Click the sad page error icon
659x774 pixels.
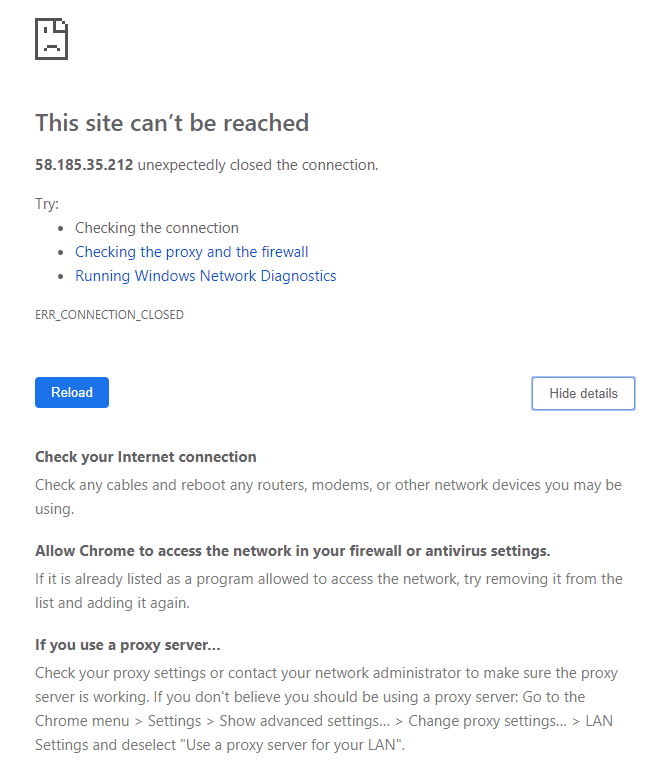coord(51,39)
